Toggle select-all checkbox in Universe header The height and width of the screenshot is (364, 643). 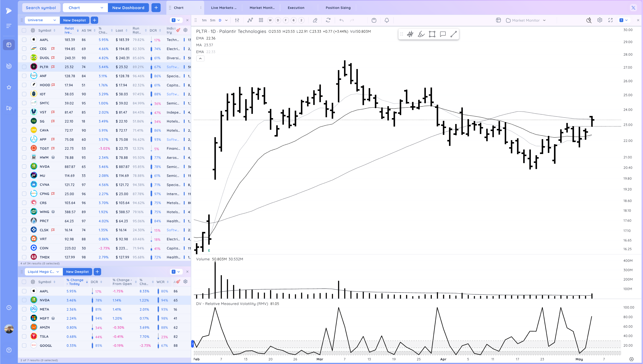[24, 30]
